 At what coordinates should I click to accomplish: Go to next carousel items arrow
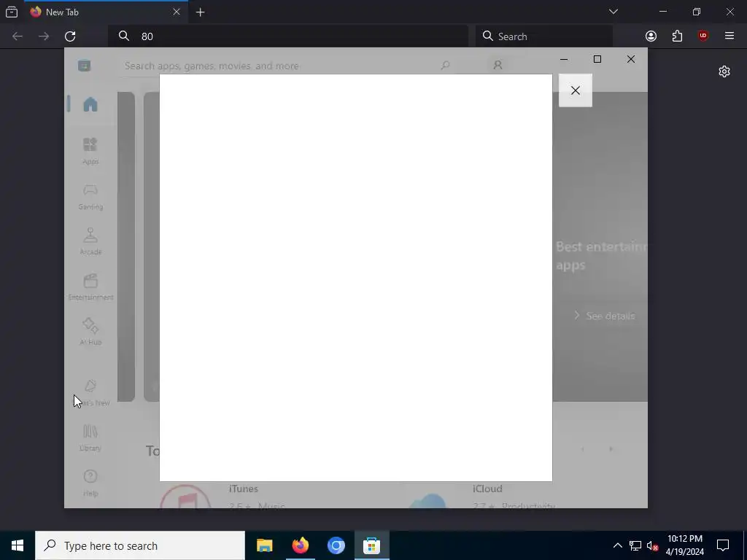[611, 448]
